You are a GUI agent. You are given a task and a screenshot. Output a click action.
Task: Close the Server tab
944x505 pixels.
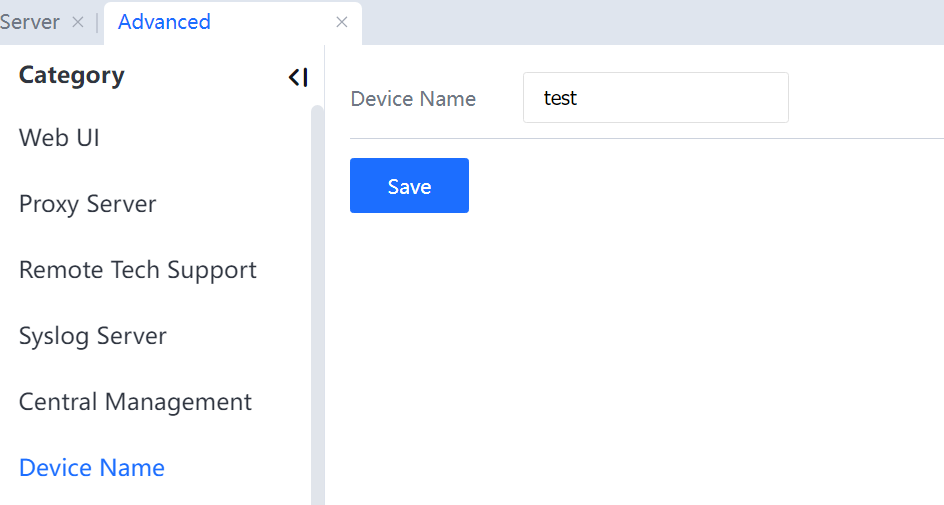(x=78, y=22)
